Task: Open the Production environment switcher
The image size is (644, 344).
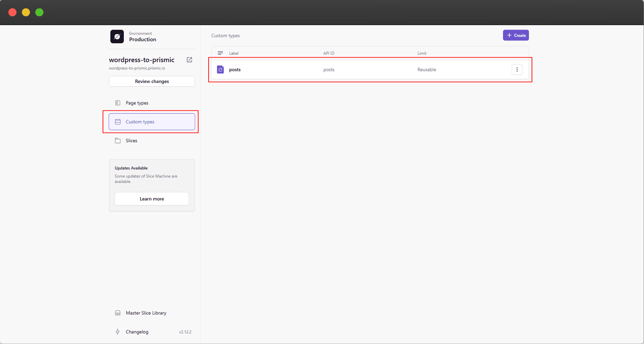Action: (143, 36)
